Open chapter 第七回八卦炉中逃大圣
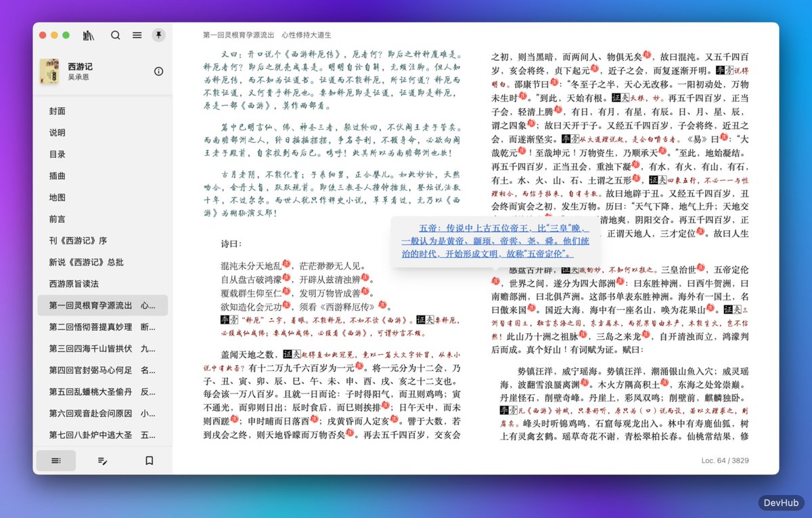This screenshot has height=518, width=812. pos(102,435)
